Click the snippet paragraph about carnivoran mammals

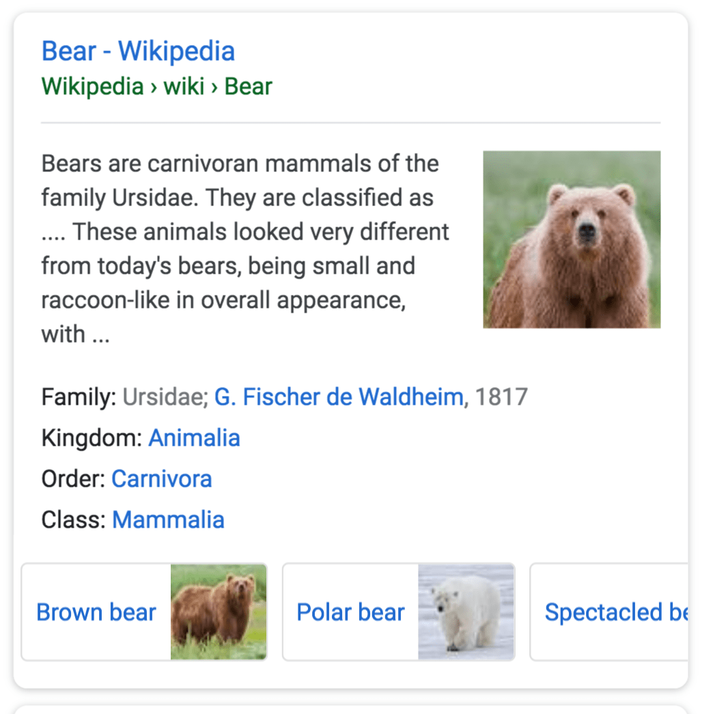(245, 248)
